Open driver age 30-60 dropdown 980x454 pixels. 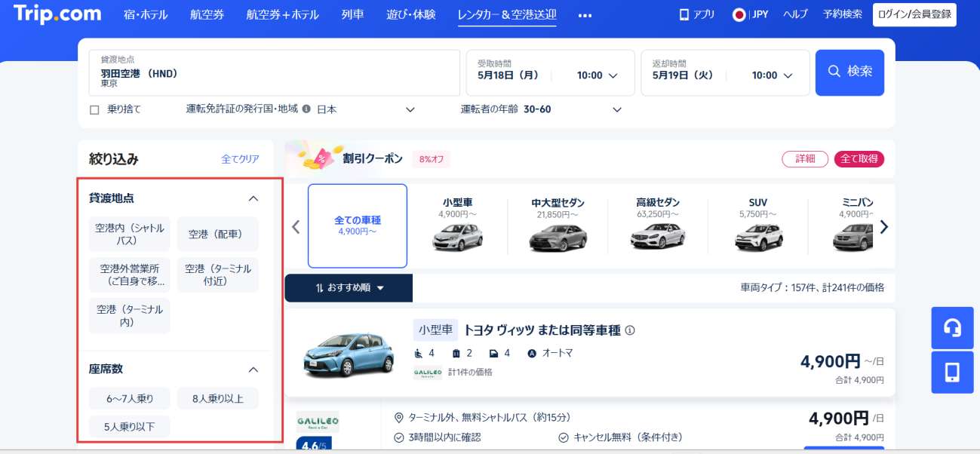pos(571,109)
